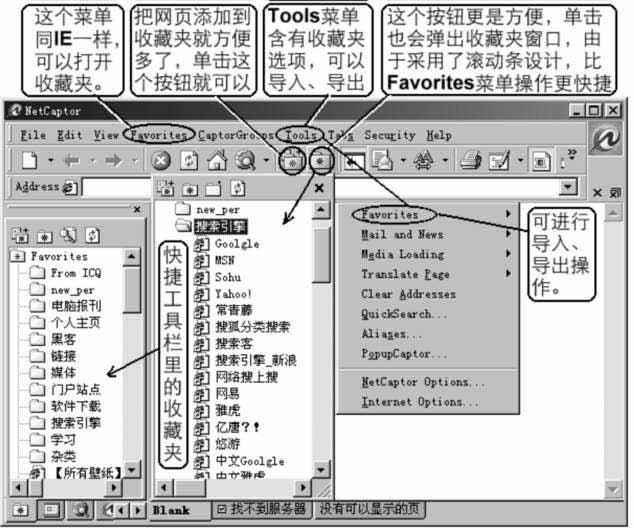Open the 网易 favorite link
The image size is (634, 528).
[227, 393]
